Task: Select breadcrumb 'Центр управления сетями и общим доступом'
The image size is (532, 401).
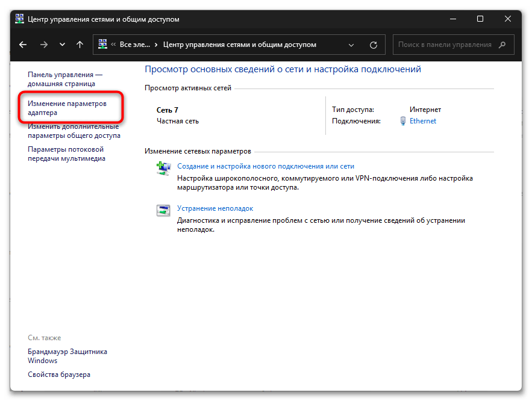Action: [x=240, y=45]
